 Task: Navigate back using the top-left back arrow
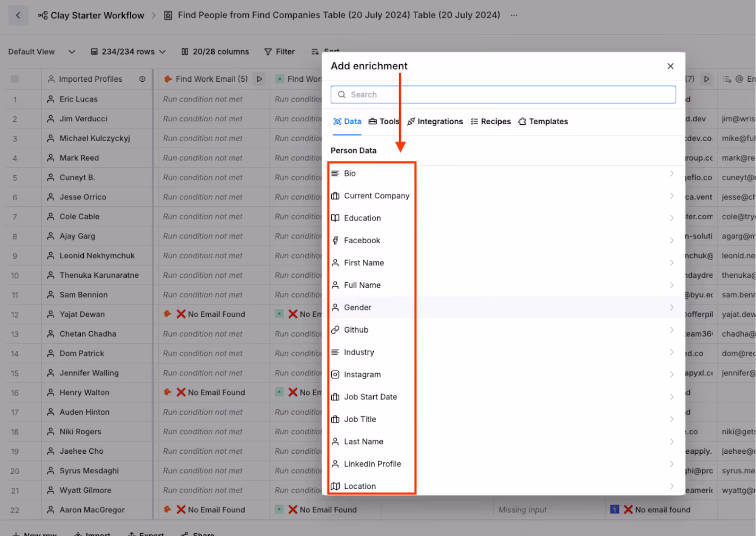coord(17,15)
